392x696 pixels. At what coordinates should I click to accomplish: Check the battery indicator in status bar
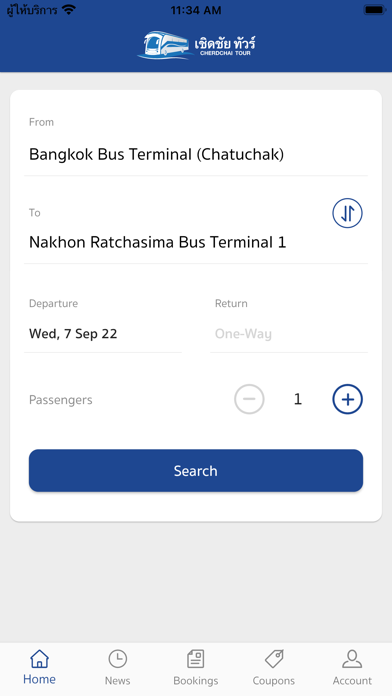375,10
